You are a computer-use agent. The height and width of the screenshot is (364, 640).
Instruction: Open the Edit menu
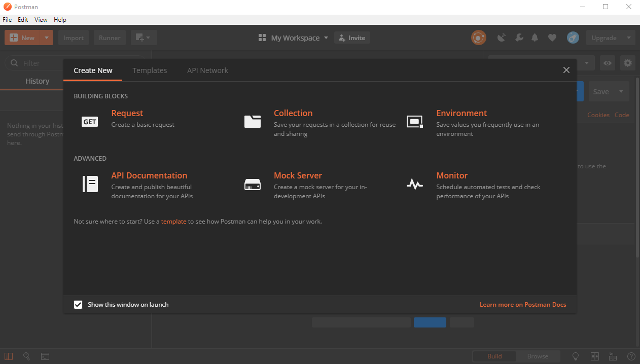tap(23, 20)
